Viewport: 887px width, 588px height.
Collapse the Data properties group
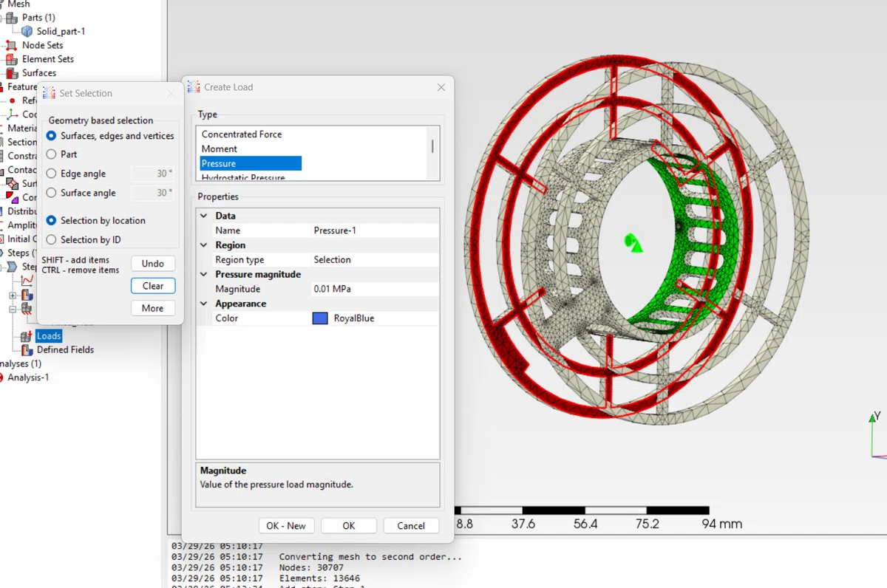click(x=204, y=216)
